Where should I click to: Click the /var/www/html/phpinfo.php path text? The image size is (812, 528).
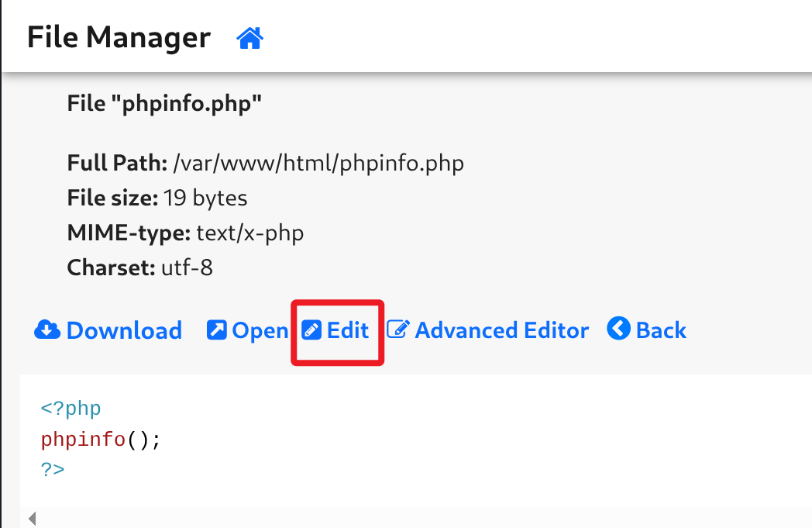click(318, 164)
